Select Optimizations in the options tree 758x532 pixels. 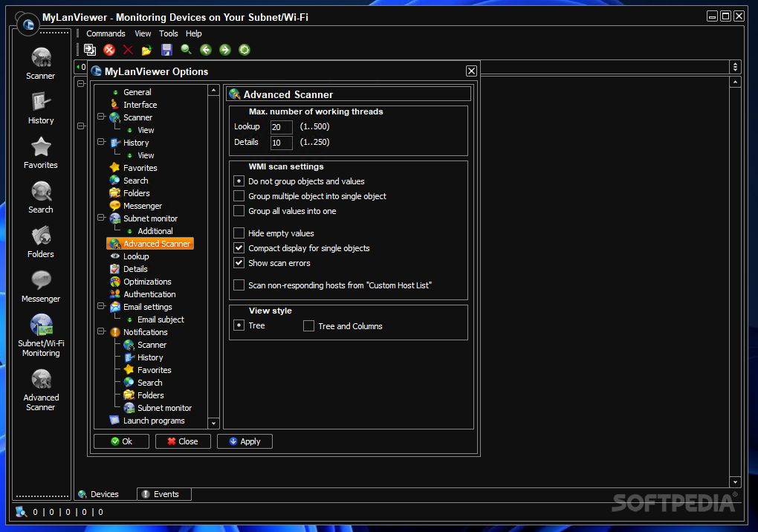147,282
